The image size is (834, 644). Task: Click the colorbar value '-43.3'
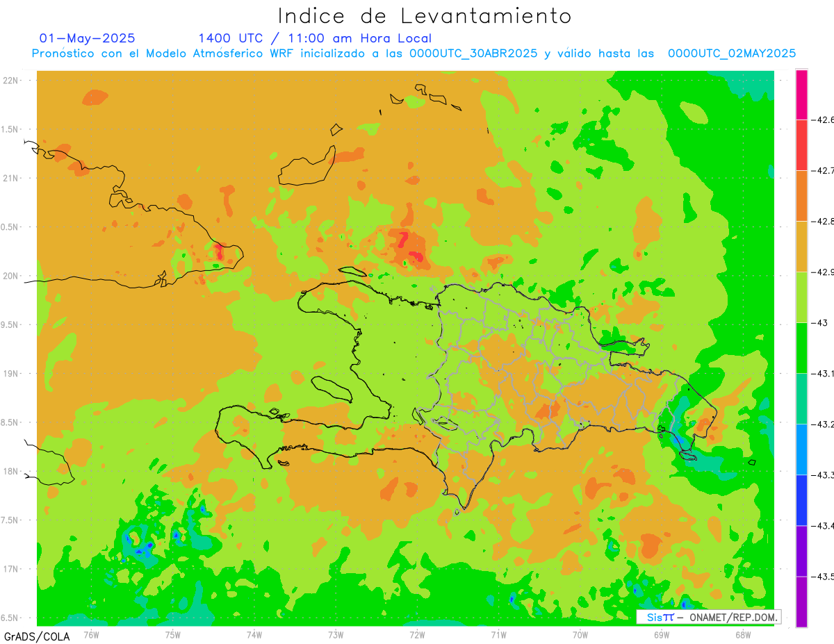pos(823,475)
